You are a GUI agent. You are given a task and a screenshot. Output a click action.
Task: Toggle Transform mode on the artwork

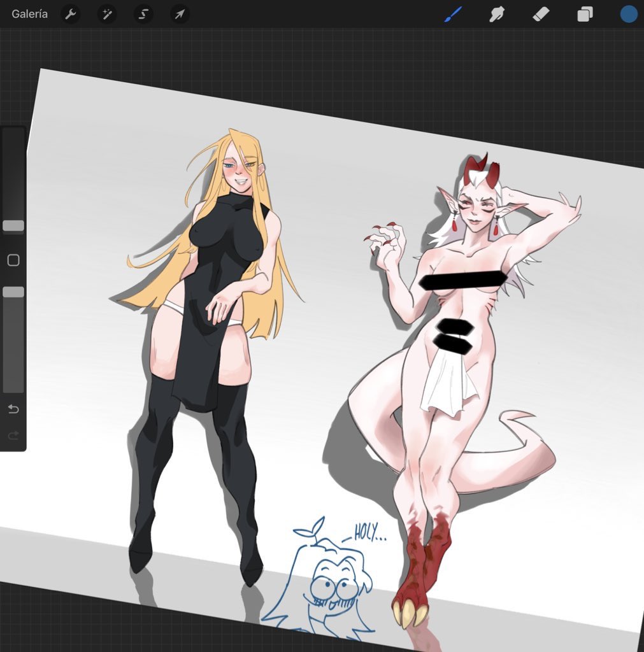pyautogui.click(x=179, y=14)
